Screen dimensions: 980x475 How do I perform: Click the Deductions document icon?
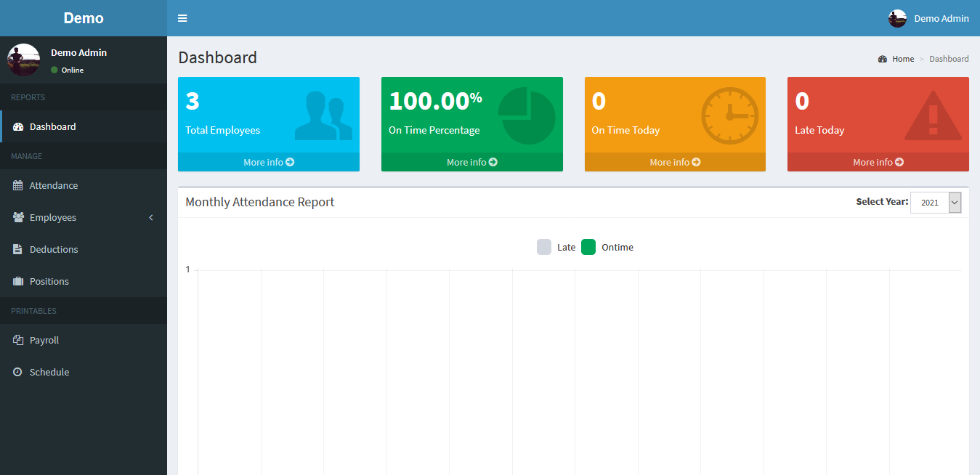tap(17, 249)
